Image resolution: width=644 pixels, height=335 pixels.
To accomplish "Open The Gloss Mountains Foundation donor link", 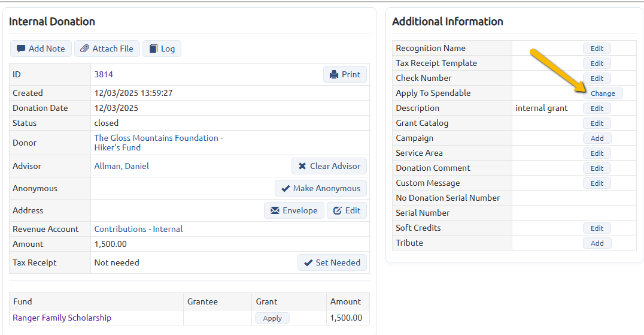I will click(159, 143).
